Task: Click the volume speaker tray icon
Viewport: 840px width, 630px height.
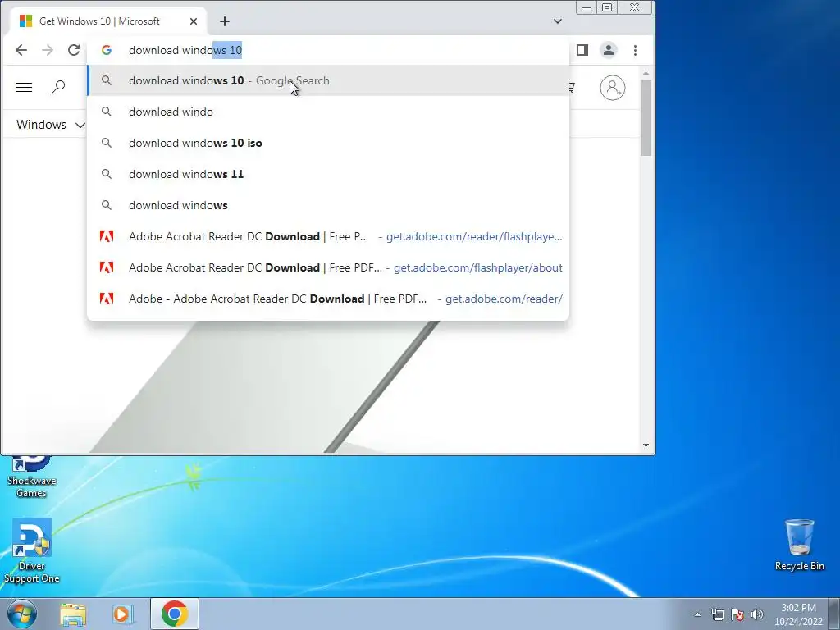Action: [757, 614]
